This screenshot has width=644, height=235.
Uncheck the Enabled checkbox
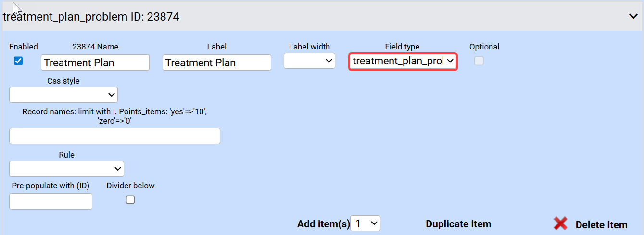[x=18, y=61]
